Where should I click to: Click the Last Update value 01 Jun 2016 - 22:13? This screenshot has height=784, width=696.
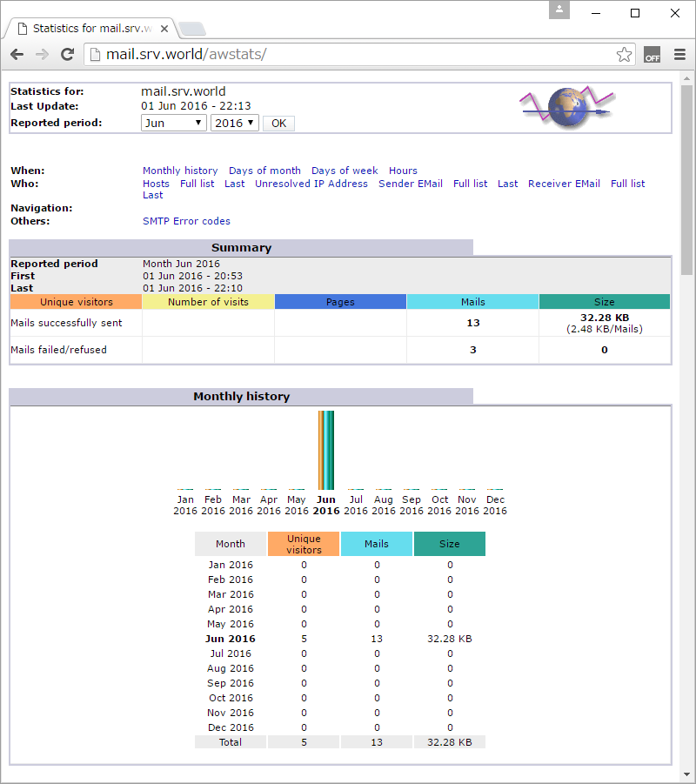click(196, 106)
